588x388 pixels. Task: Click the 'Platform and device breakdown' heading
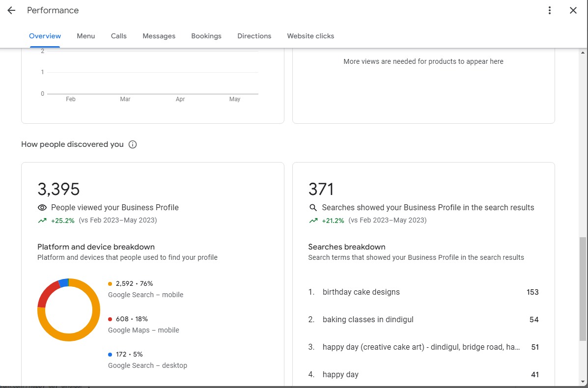click(96, 247)
